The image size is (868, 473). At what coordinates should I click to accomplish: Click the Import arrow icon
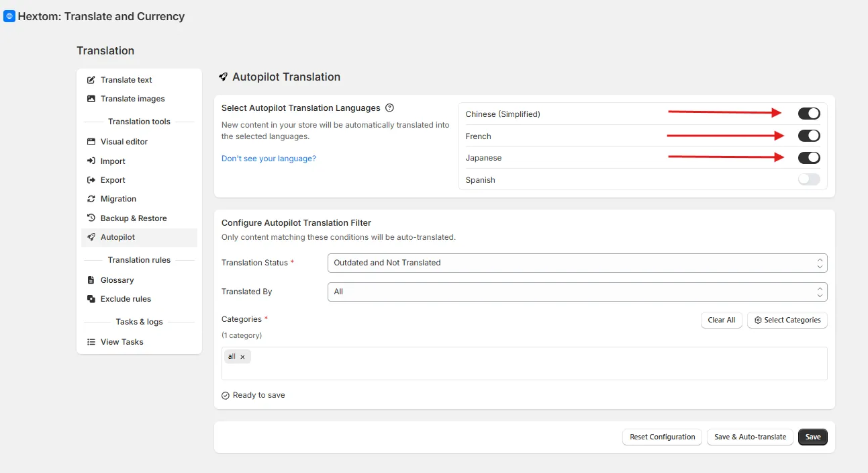[91, 161]
